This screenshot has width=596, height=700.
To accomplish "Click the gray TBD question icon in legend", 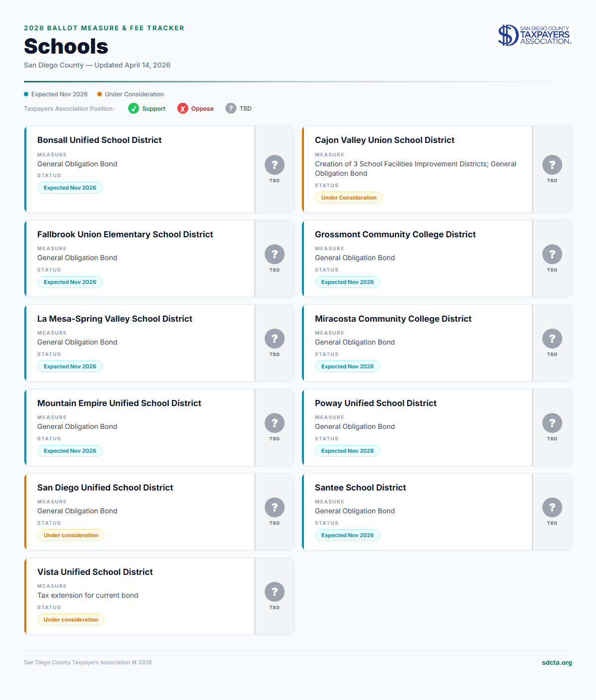I will pyautogui.click(x=231, y=108).
